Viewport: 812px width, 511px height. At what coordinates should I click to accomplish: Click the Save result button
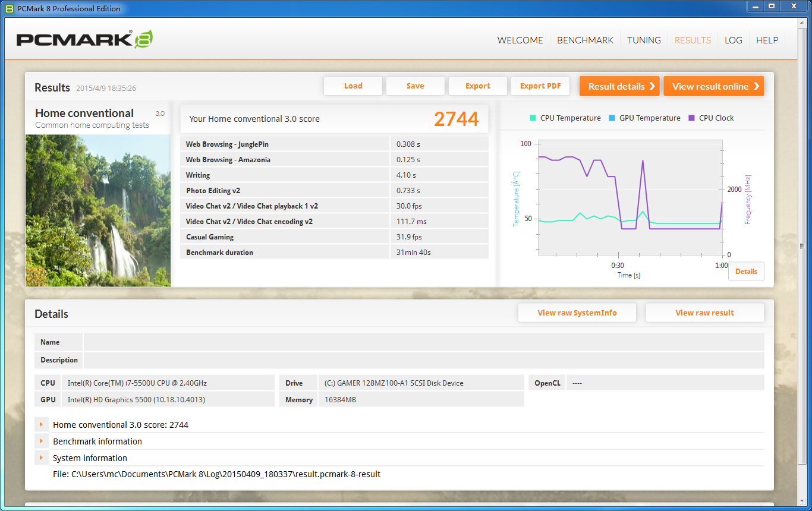click(x=416, y=86)
